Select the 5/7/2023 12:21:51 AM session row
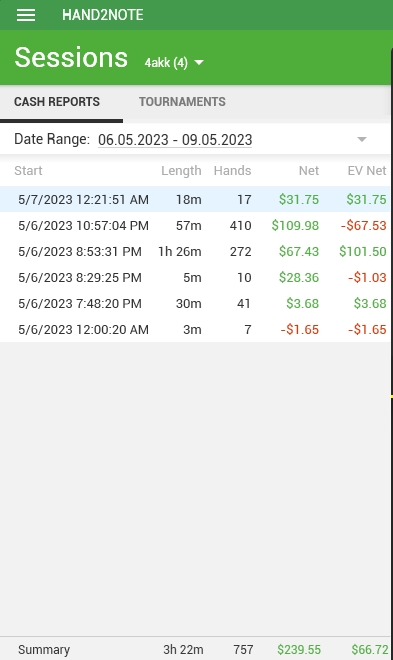 click(x=195, y=199)
